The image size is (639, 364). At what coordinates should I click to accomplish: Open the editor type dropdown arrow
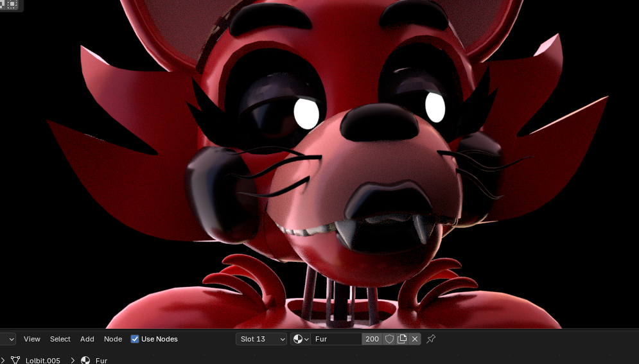point(12,339)
